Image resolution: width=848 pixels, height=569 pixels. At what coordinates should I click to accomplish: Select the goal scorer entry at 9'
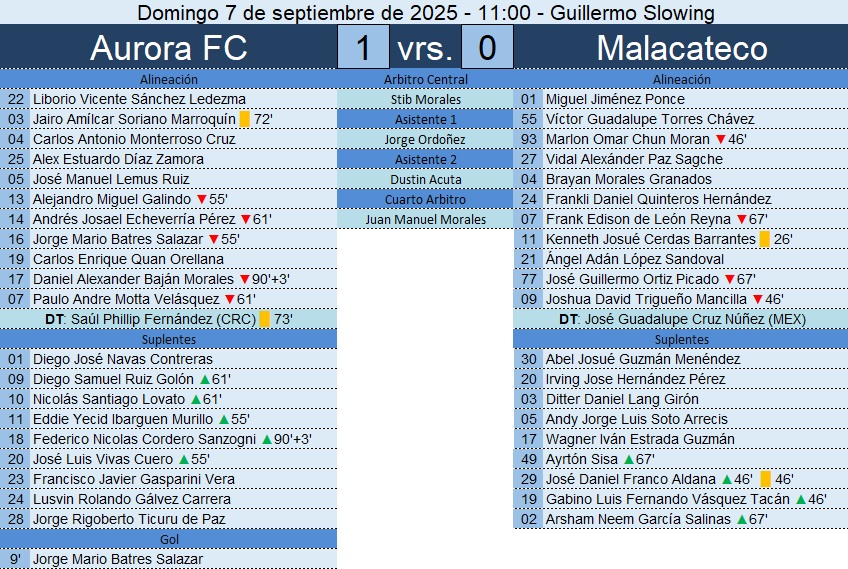point(118,559)
